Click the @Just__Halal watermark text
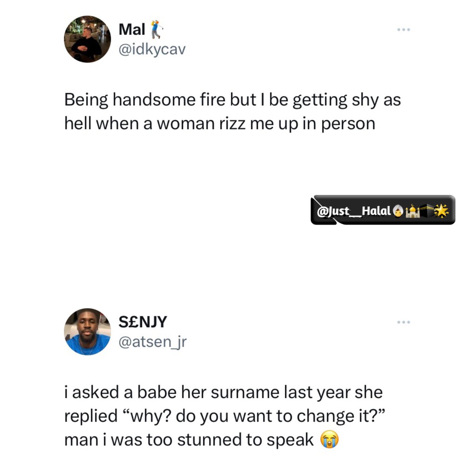The width and height of the screenshot is (476, 476). pos(354,211)
